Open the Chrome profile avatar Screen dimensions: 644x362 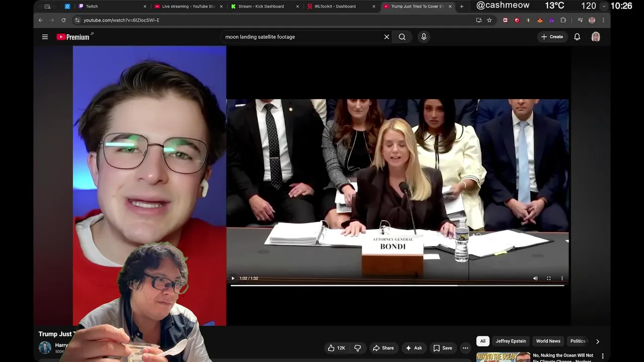pyautogui.click(x=592, y=20)
